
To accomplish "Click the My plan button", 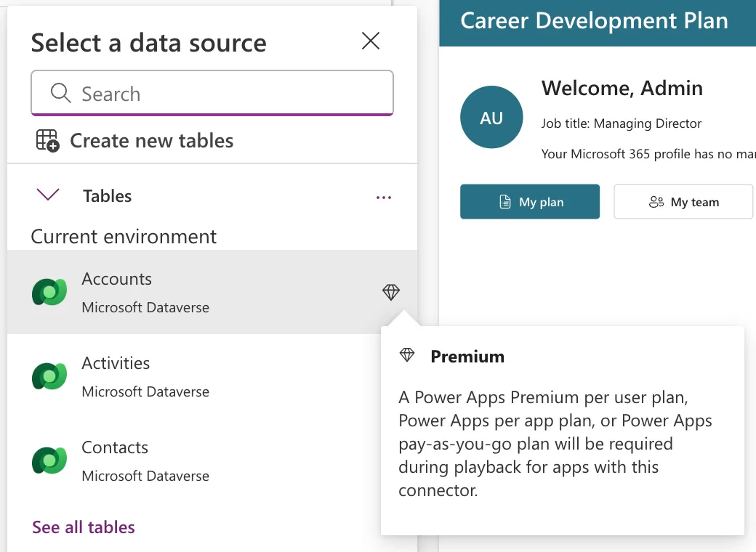I will coord(530,201).
